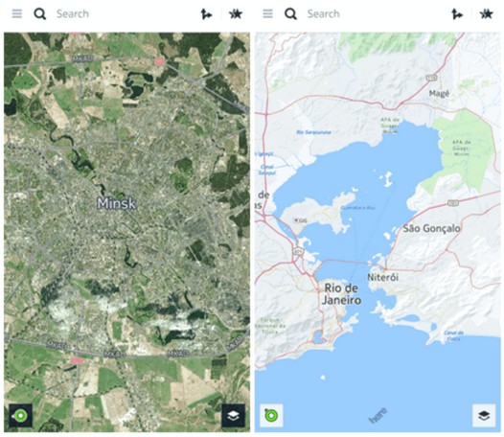Open map layers button on Minsk satellite map
Screen dimensions: 504x437
point(234,416)
